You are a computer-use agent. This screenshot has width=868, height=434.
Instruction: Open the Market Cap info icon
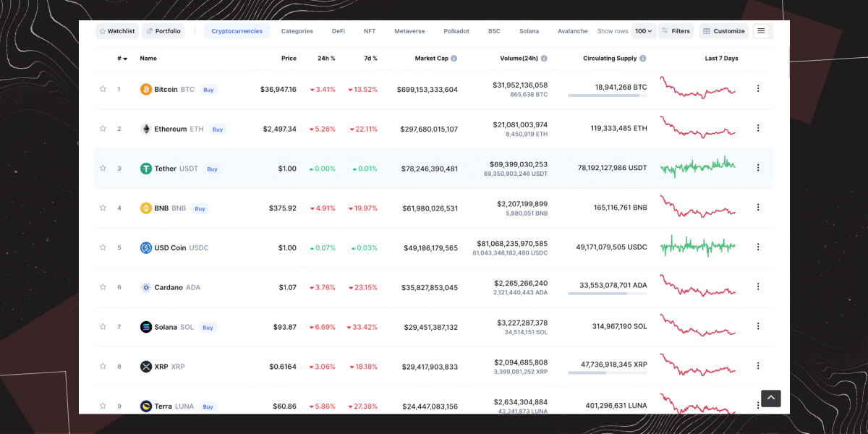click(x=454, y=59)
